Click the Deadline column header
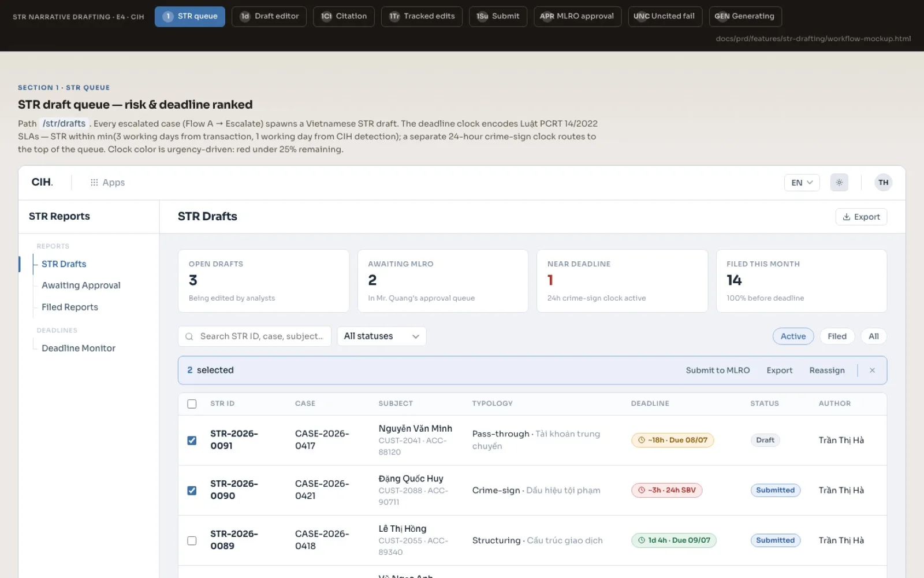This screenshot has width=924, height=578. [x=650, y=403]
